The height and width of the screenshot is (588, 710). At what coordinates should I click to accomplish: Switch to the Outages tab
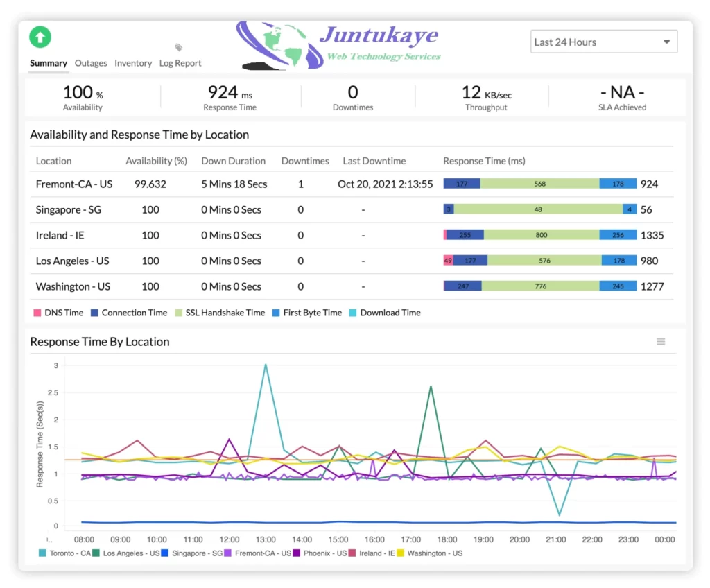coord(91,63)
